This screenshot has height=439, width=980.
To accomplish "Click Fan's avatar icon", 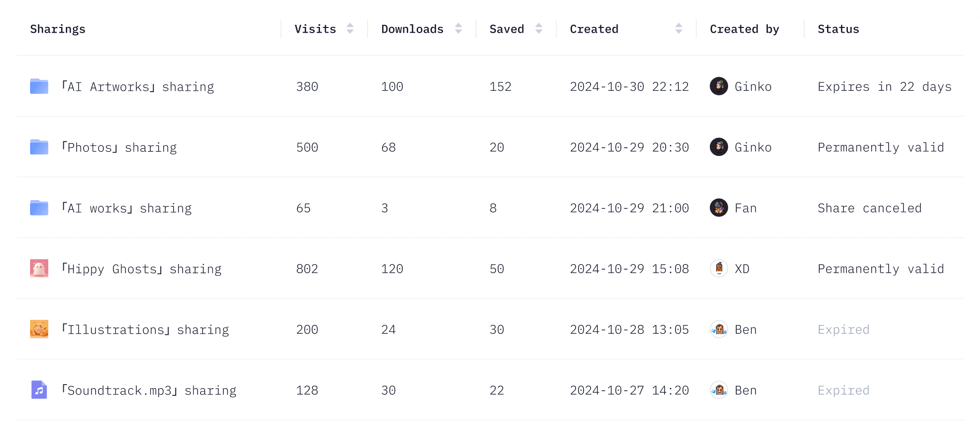I will 719,208.
